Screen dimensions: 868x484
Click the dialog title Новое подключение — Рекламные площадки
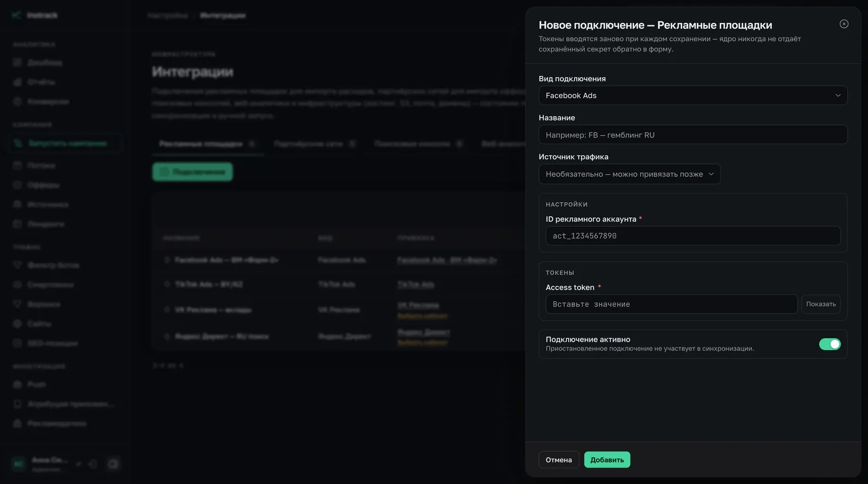pos(655,25)
